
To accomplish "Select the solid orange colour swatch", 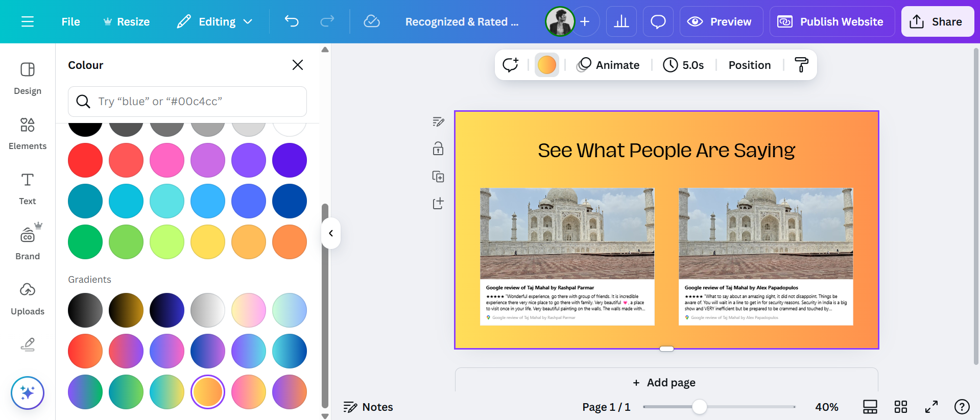I will (290, 242).
